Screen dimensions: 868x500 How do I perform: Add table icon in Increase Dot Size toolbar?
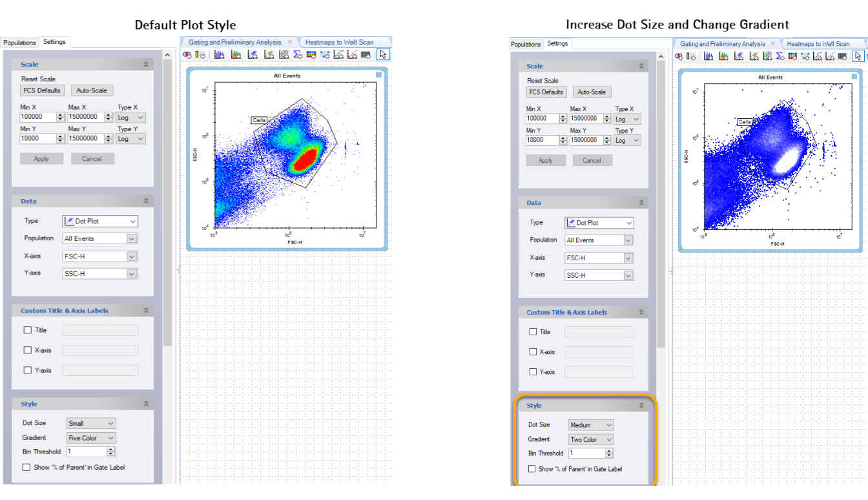pos(843,56)
